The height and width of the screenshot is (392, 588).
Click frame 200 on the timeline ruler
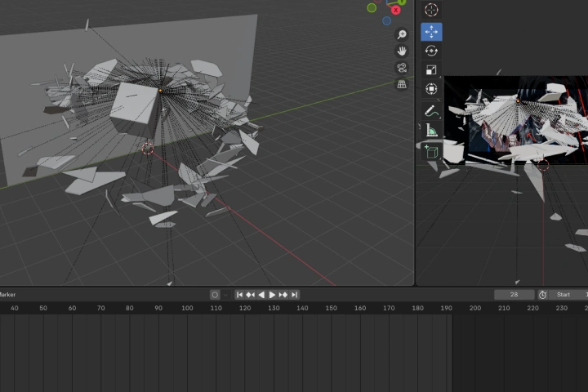point(475,308)
